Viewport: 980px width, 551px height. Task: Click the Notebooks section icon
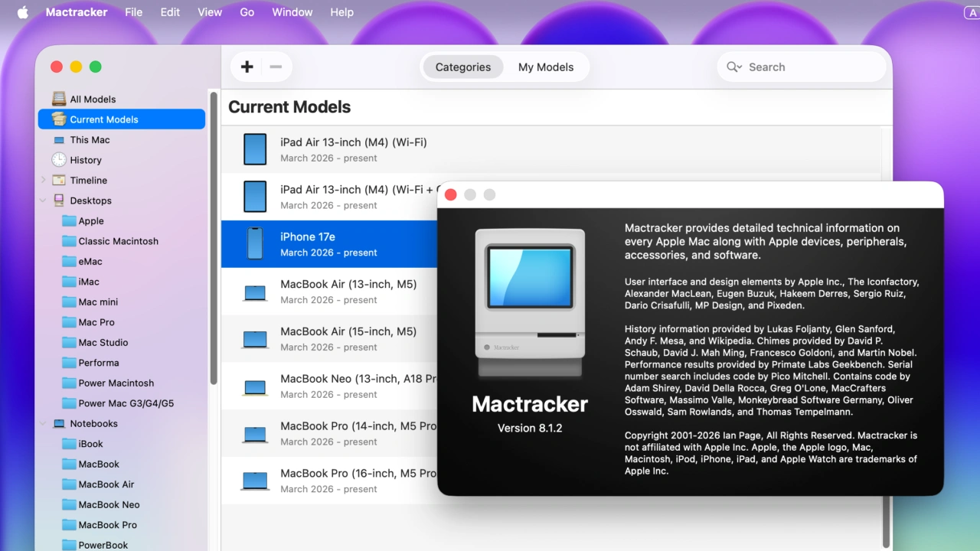click(x=60, y=423)
